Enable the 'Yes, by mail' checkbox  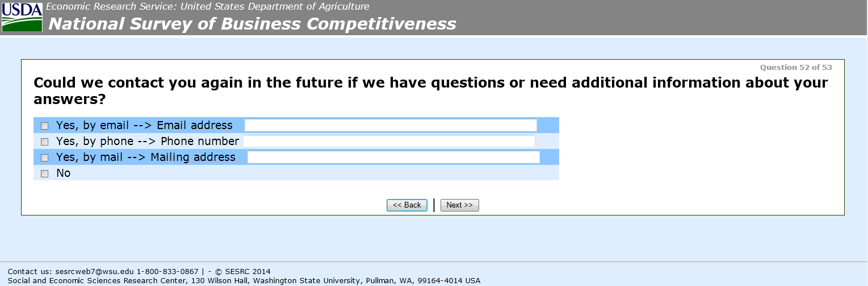pyautogui.click(x=45, y=157)
